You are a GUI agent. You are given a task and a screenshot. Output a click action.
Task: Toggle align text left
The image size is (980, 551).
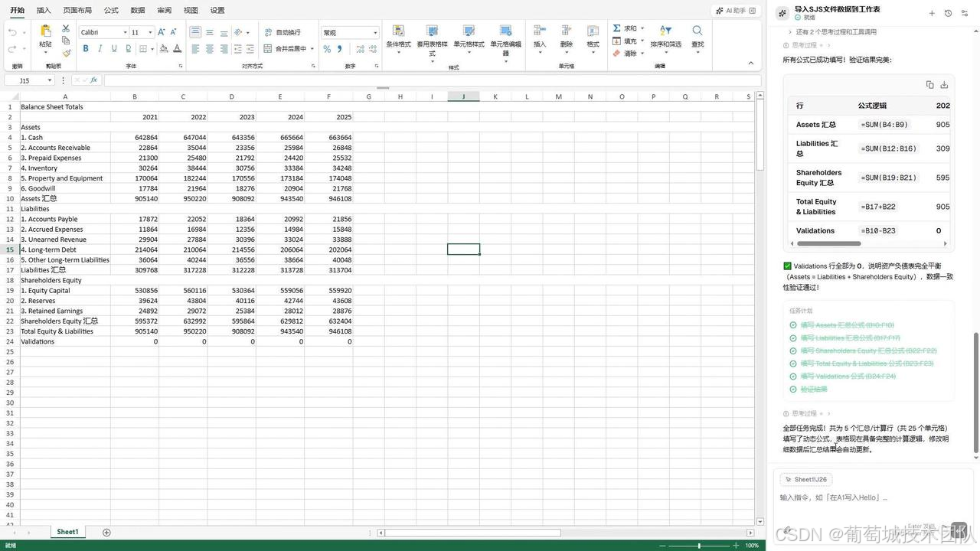click(195, 48)
